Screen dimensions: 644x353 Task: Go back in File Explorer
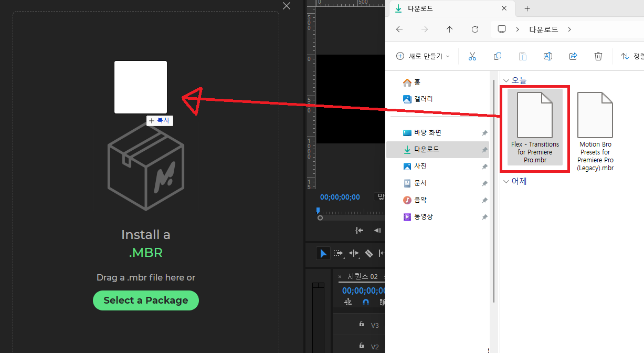(x=399, y=29)
